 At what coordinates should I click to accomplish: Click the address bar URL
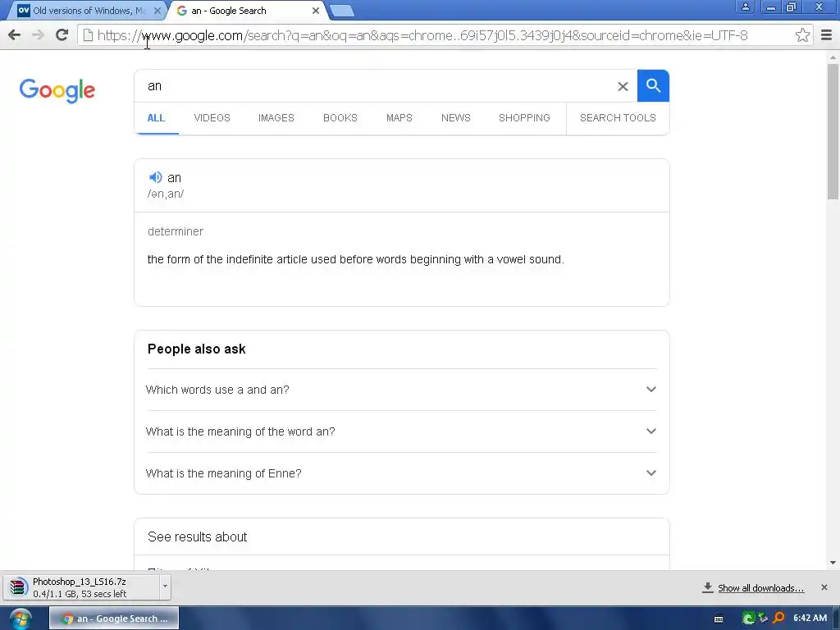[422, 35]
